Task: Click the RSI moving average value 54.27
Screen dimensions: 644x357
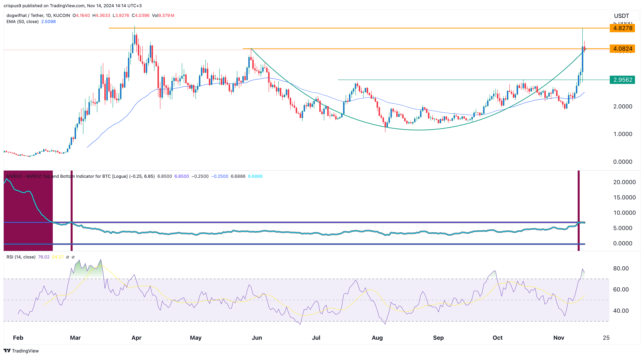Action: (x=58, y=257)
